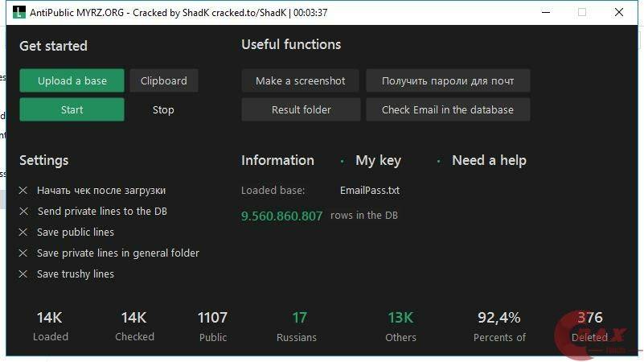Image resolution: width=644 pixels, height=362 pixels.
Task: Enable Send private lines to the DB
Action: pyautogui.click(x=93, y=212)
